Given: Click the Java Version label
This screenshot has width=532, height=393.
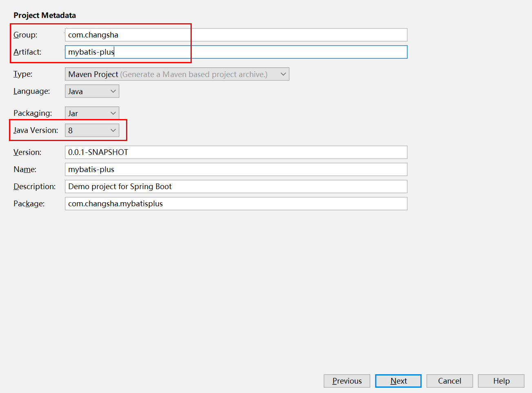Looking at the screenshot, I should click(36, 130).
